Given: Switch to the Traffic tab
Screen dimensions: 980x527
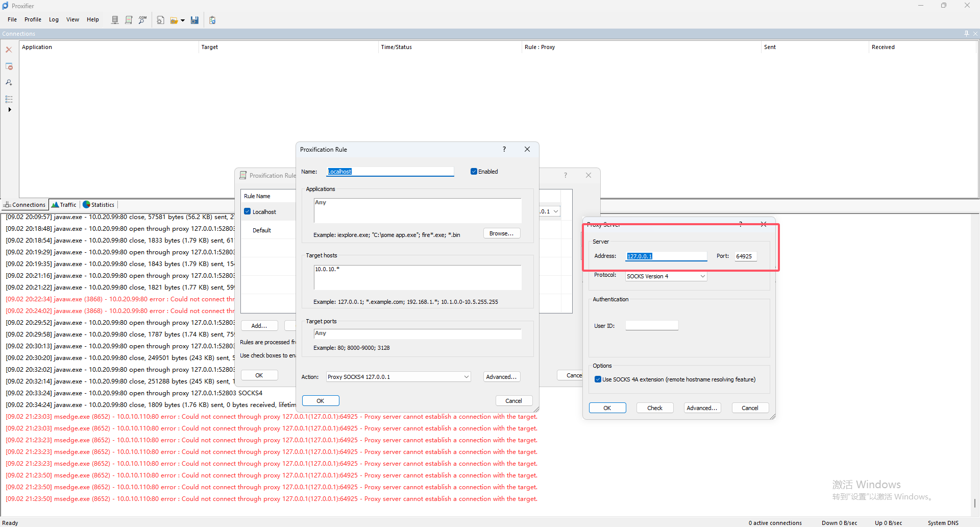Looking at the screenshot, I should (64, 205).
